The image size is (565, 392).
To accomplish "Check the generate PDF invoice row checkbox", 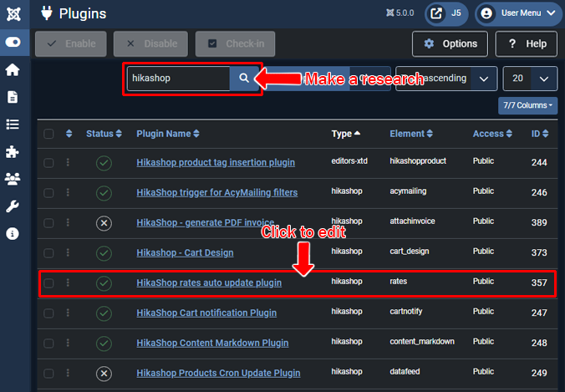I will pos(48,223).
